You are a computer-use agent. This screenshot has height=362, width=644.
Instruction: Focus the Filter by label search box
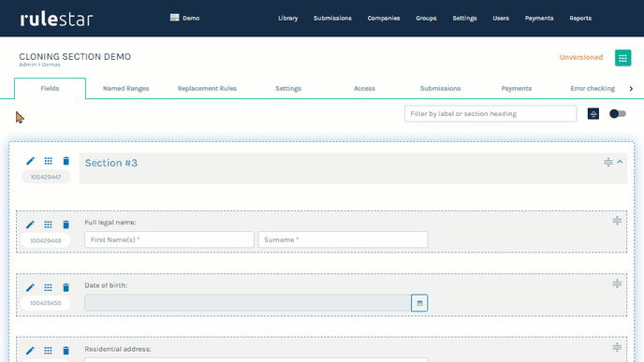[x=490, y=114]
